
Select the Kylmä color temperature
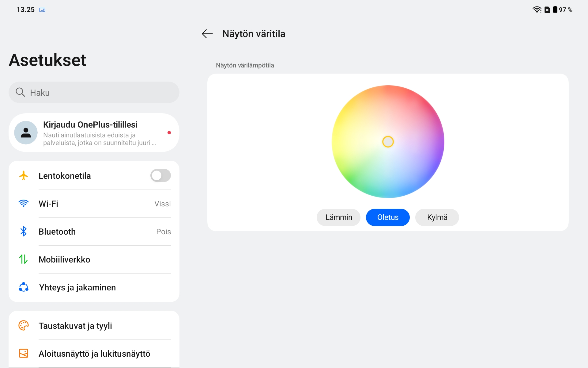click(x=437, y=217)
